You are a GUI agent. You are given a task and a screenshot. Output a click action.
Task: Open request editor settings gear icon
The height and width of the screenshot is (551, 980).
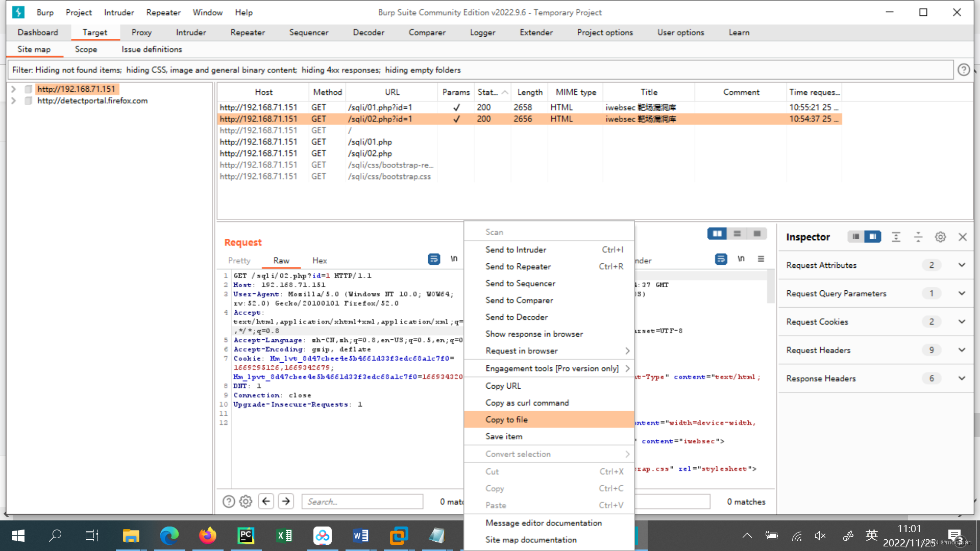[246, 502]
